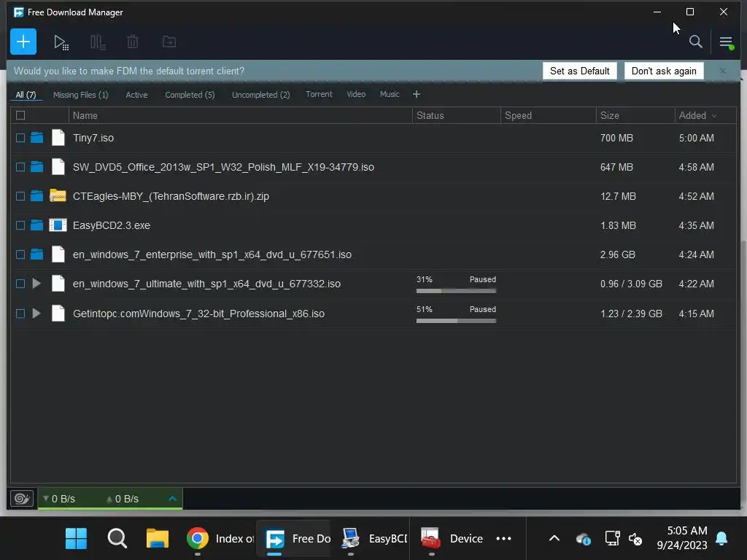
Task: Open folder for CTEagles-MBY zip
Action: 36,195
